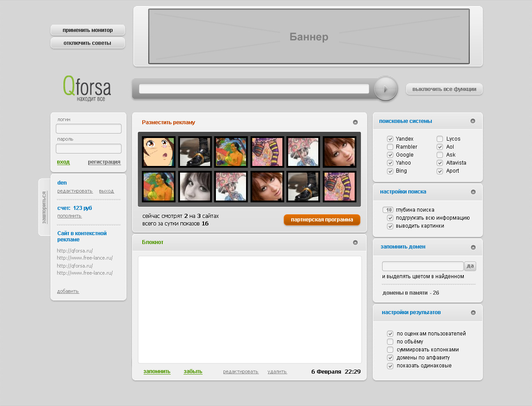
Task: Collapse the поисковые системы panel
Action: (473, 121)
